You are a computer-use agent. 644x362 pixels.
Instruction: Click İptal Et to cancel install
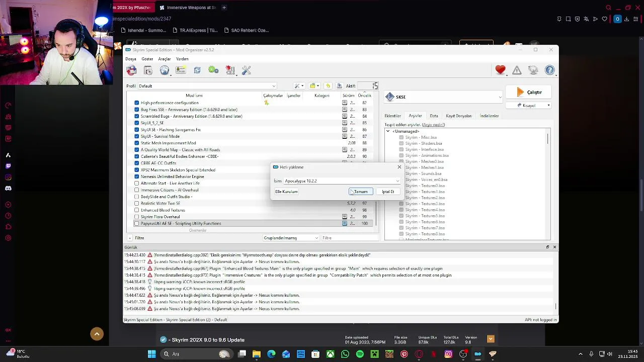pyautogui.click(x=388, y=192)
